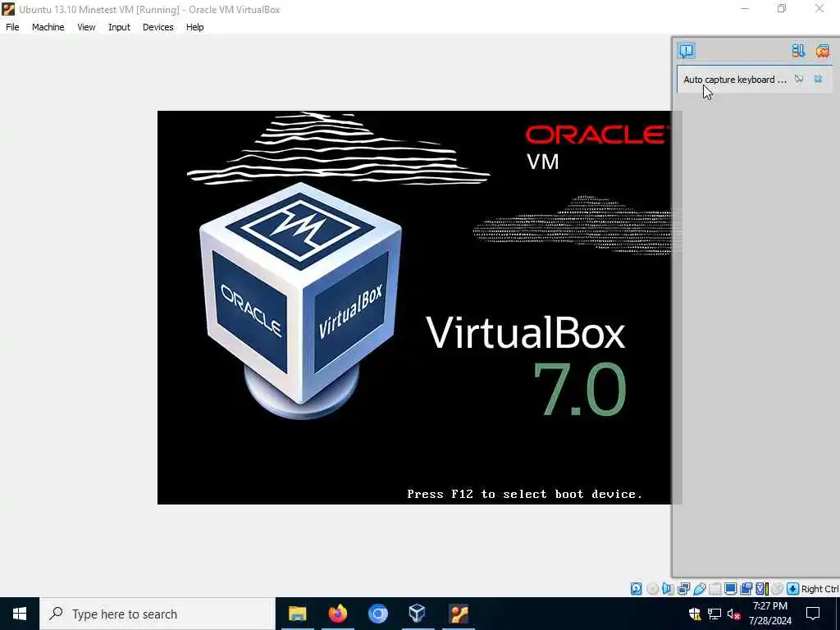Open the Windows Start menu
840x630 pixels.
point(20,614)
